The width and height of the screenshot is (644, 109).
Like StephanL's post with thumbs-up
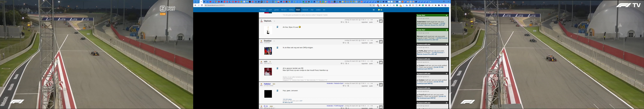pyautogui.click(x=381, y=21)
